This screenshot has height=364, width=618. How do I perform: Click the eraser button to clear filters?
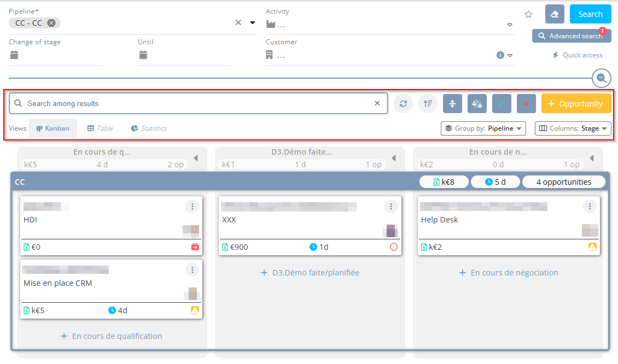pyautogui.click(x=555, y=14)
